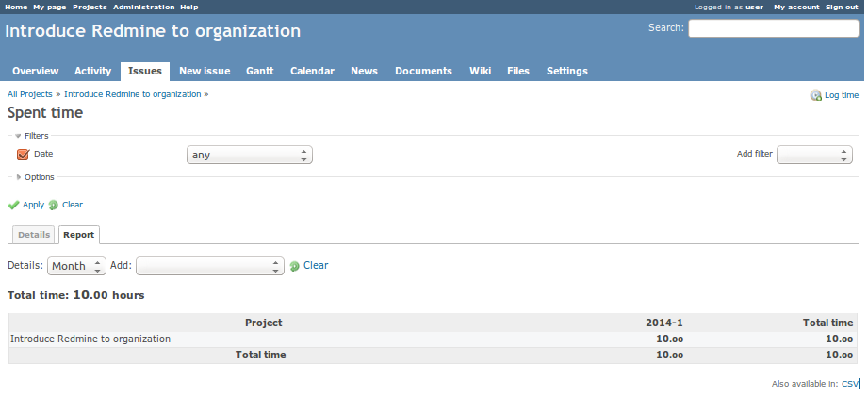868x397 pixels.
Task: Open the Gantt tab
Action: pos(260,72)
